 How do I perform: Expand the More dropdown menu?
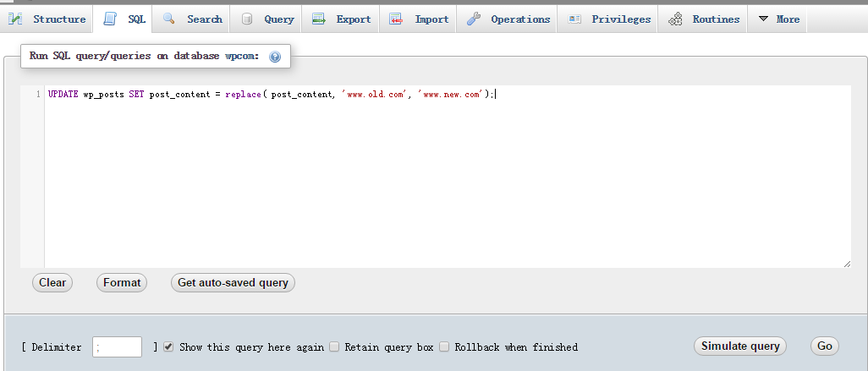(x=778, y=19)
